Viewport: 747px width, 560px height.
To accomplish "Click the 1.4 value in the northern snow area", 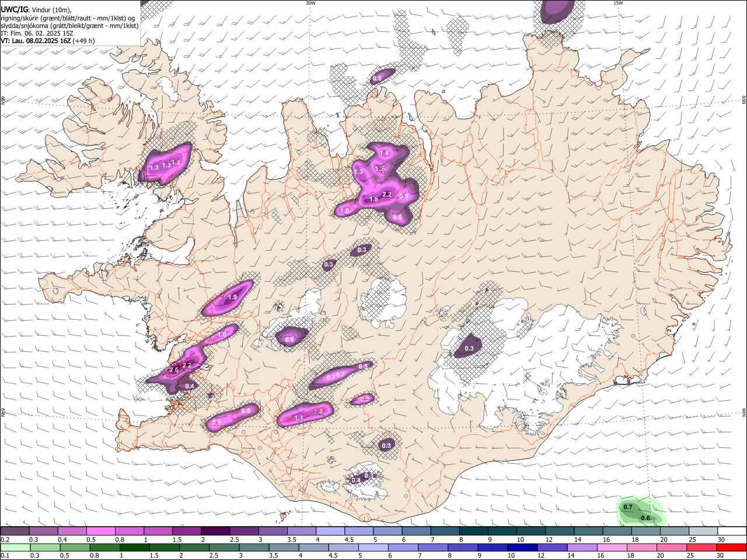I will [x=384, y=153].
